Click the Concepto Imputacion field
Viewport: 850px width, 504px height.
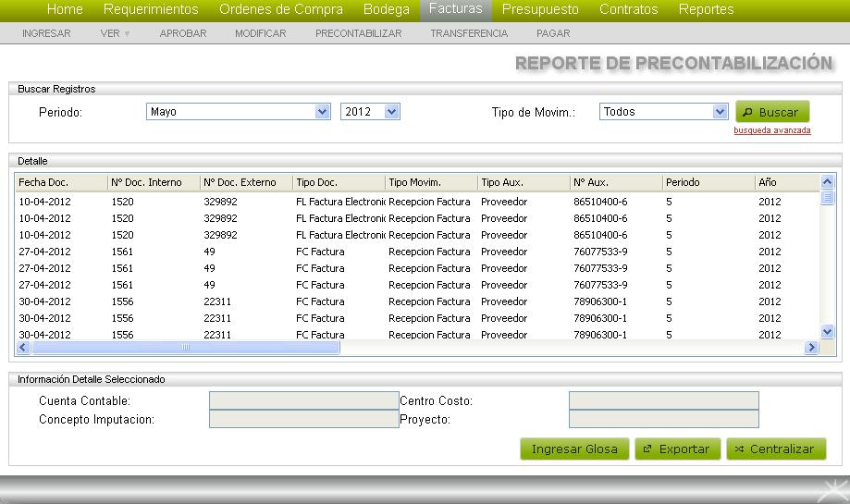click(x=303, y=419)
